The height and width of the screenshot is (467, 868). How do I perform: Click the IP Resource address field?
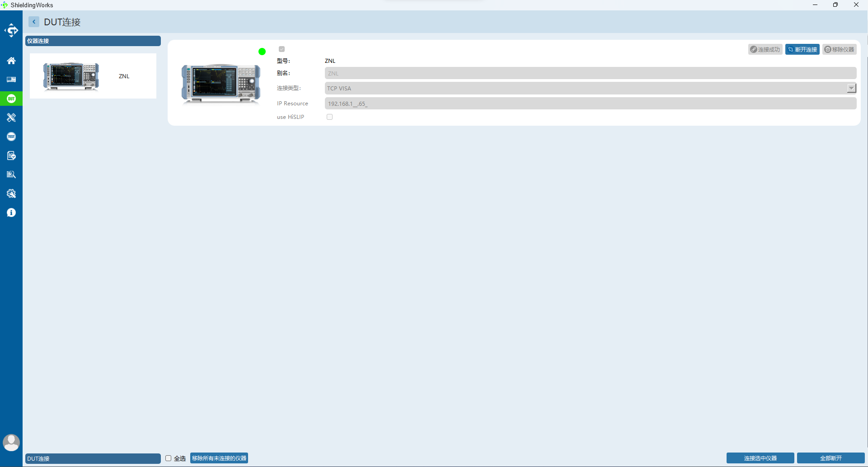(x=590, y=104)
